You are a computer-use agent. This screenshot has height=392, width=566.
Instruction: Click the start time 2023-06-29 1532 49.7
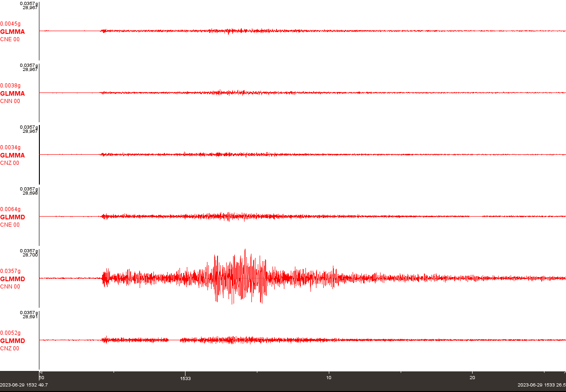pos(24,385)
